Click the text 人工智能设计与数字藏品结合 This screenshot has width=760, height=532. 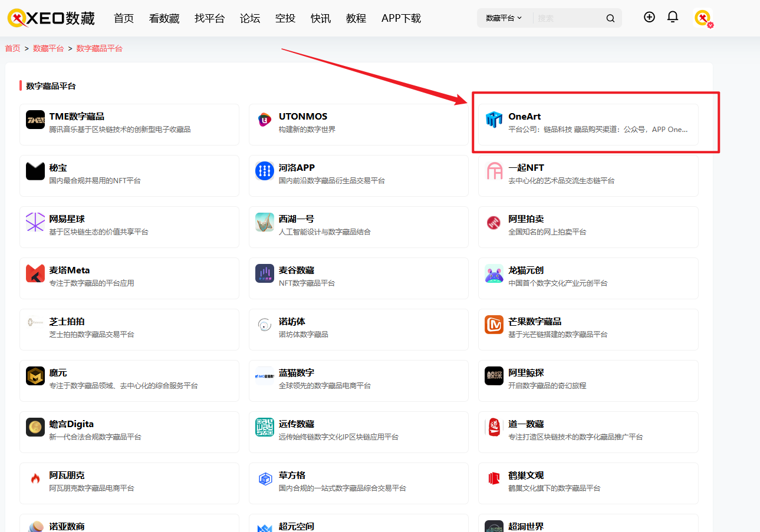[x=324, y=232]
